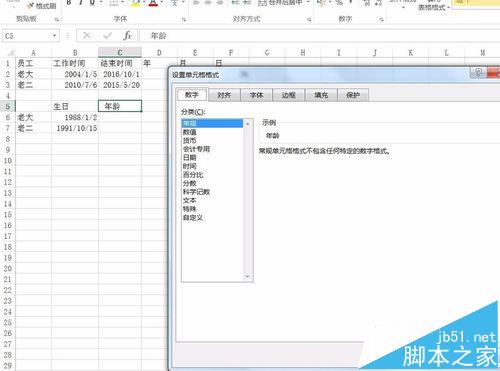Click the formula bar containing 年龄
Image resolution: width=500 pixels, height=371 pixels.
click(319, 36)
